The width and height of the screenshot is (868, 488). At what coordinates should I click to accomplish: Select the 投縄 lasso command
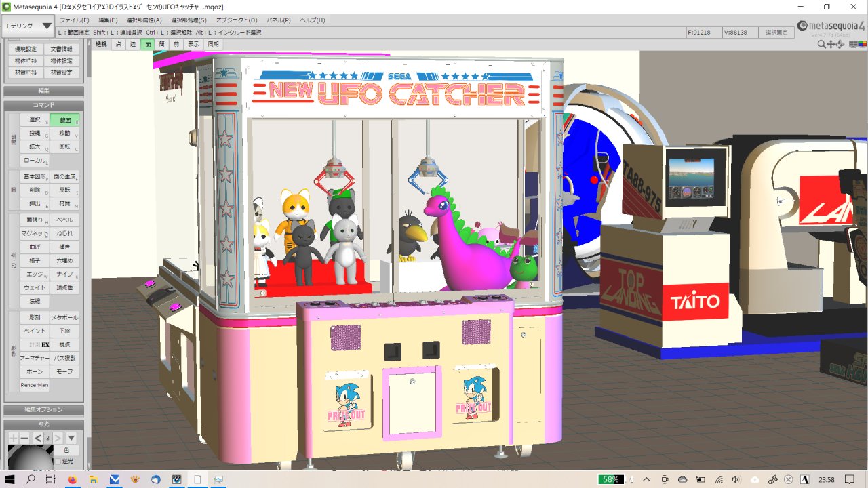click(35, 134)
